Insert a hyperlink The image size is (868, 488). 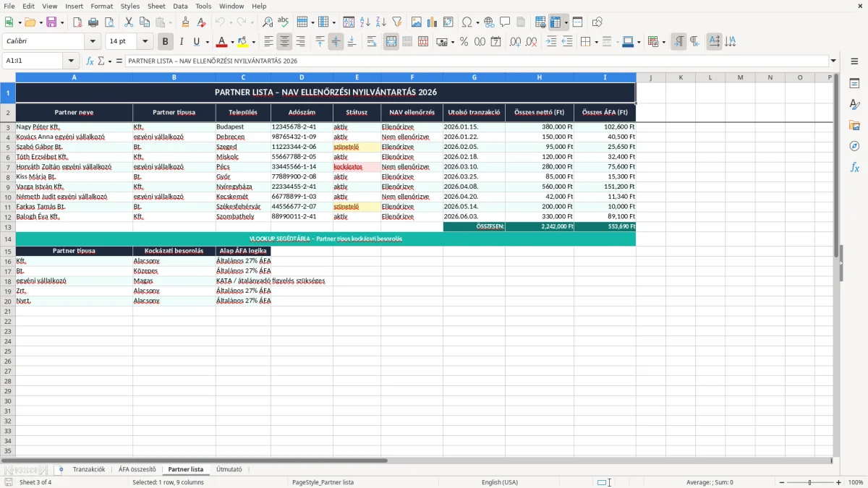489,22
